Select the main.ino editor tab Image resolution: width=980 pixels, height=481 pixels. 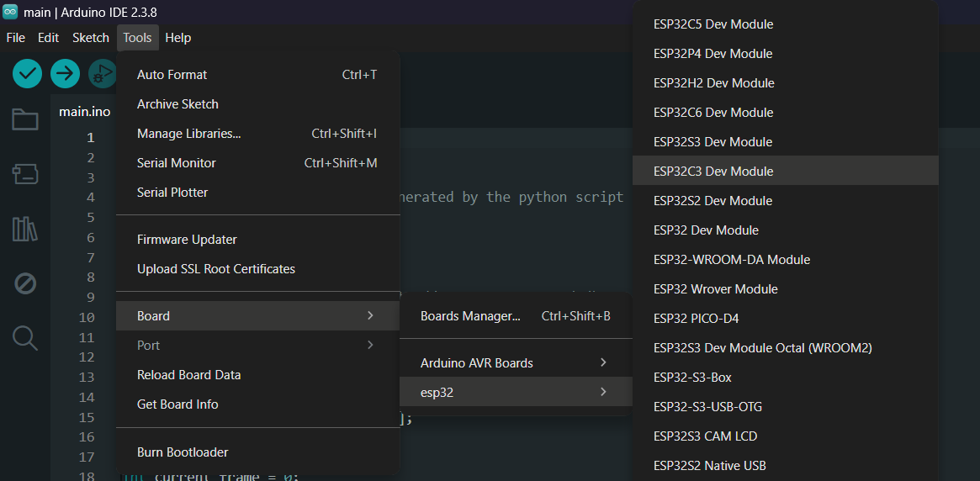click(x=84, y=112)
